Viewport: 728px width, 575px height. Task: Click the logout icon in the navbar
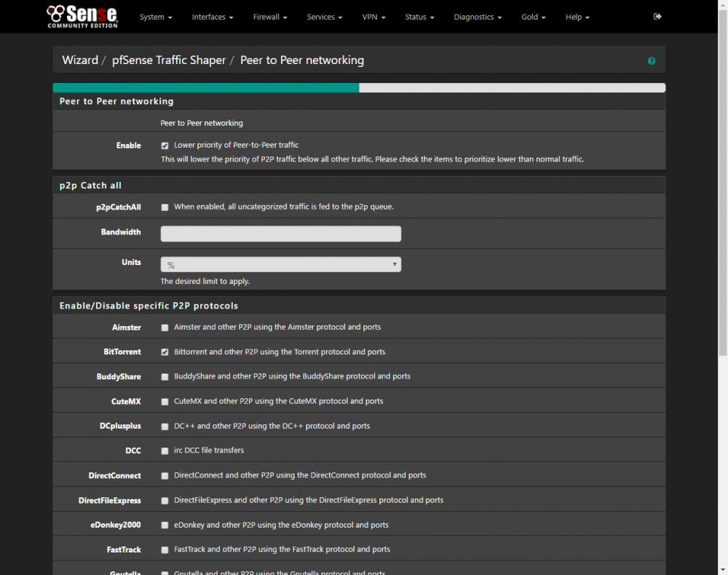click(657, 17)
